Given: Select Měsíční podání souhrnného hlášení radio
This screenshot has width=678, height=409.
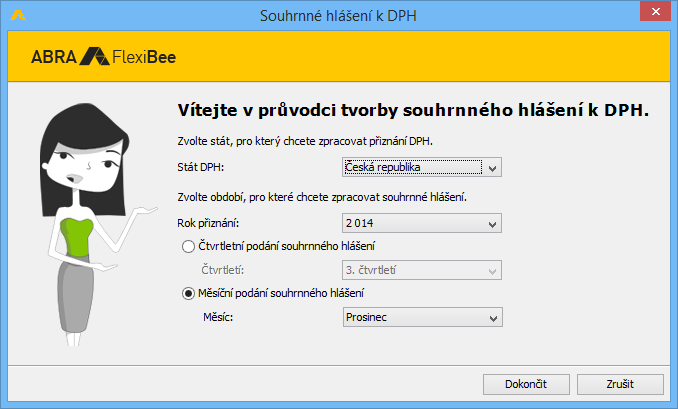Looking at the screenshot, I should (188, 294).
